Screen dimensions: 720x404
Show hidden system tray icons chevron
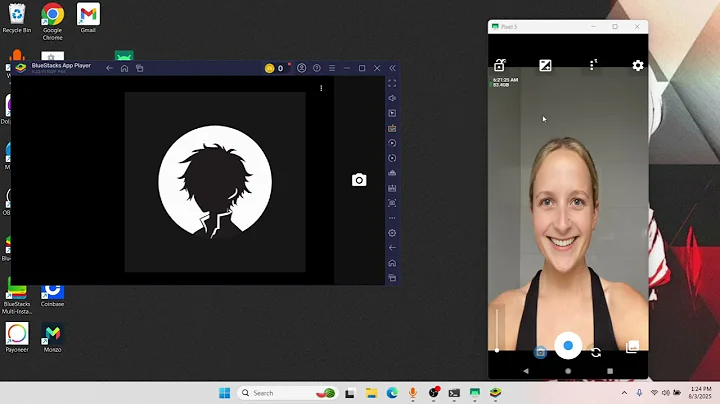(x=624, y=393)
